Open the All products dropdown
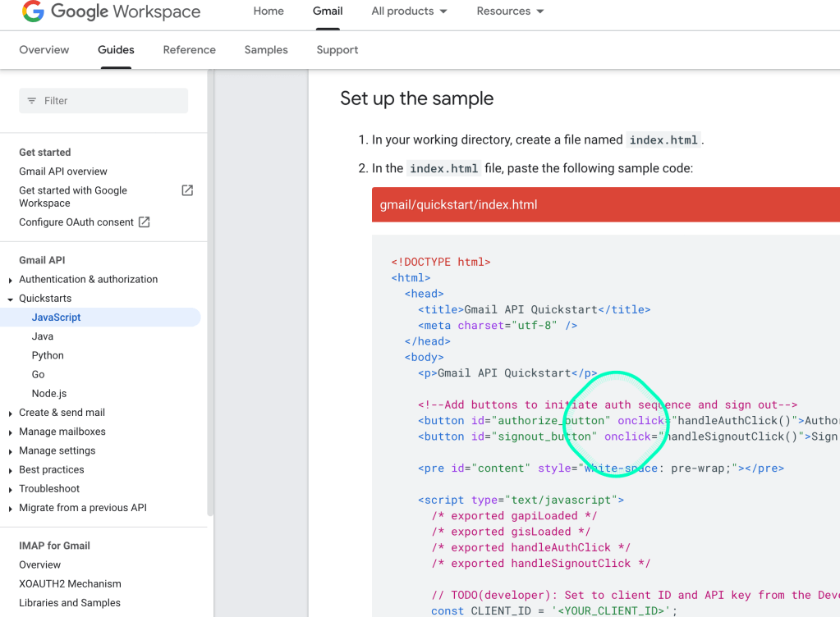This screenshot has width=840, height=617. 409,11
